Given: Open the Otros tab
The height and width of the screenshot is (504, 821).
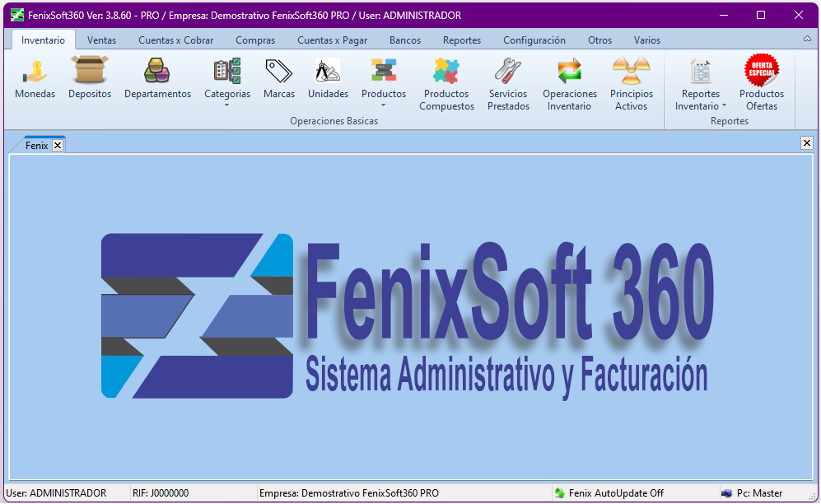Looking at the screenshot, I should [x=600, y=40].
